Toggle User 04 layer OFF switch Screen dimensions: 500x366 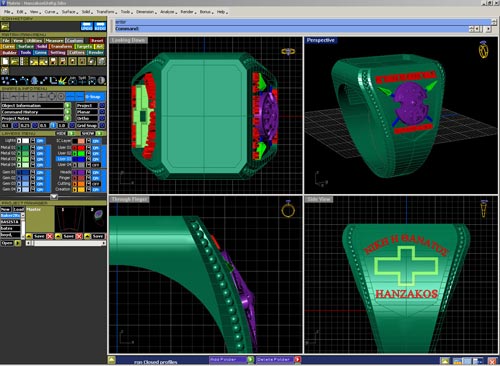pyautogui.click(x=96, y=165)
